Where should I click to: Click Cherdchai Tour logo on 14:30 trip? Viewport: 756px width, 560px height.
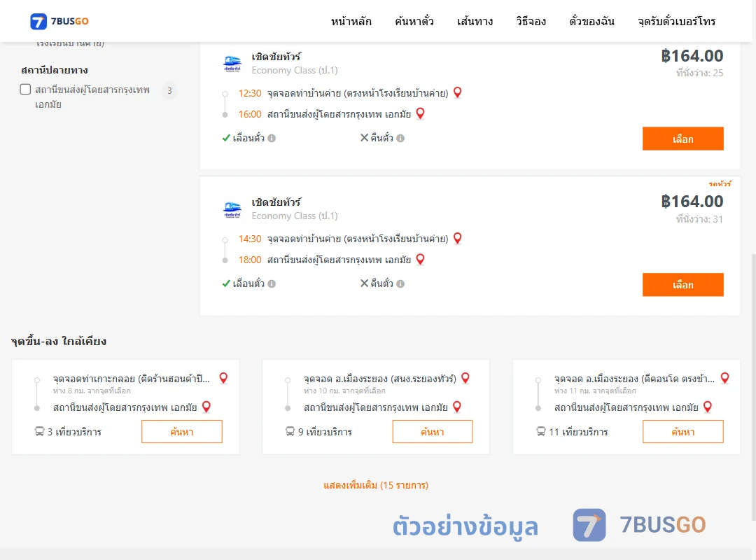[x=232, y=209]
